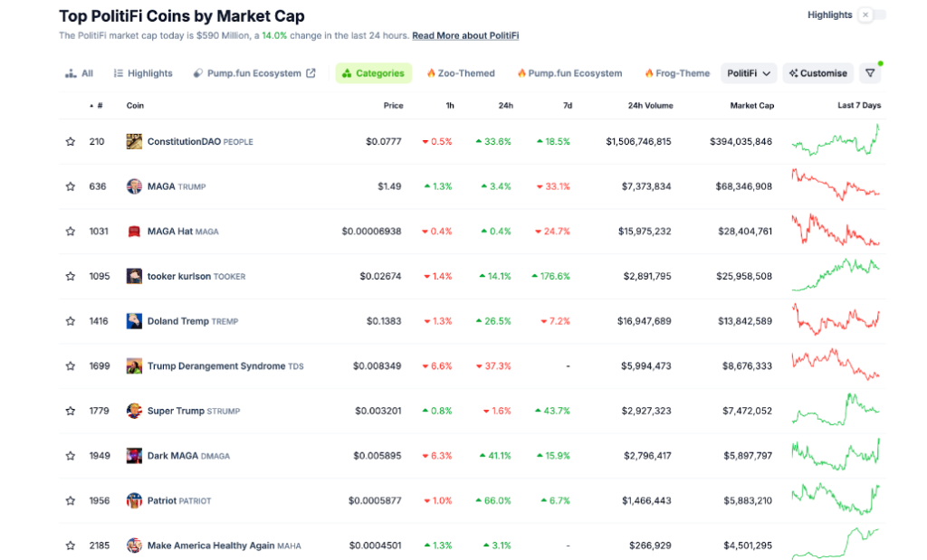Switch to the All tab

tap(80, 73)
